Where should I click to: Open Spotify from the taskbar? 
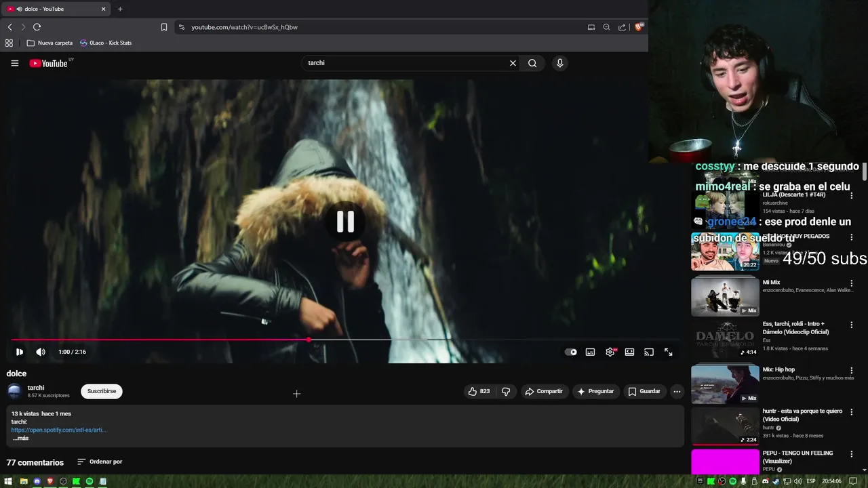(90, 481)
